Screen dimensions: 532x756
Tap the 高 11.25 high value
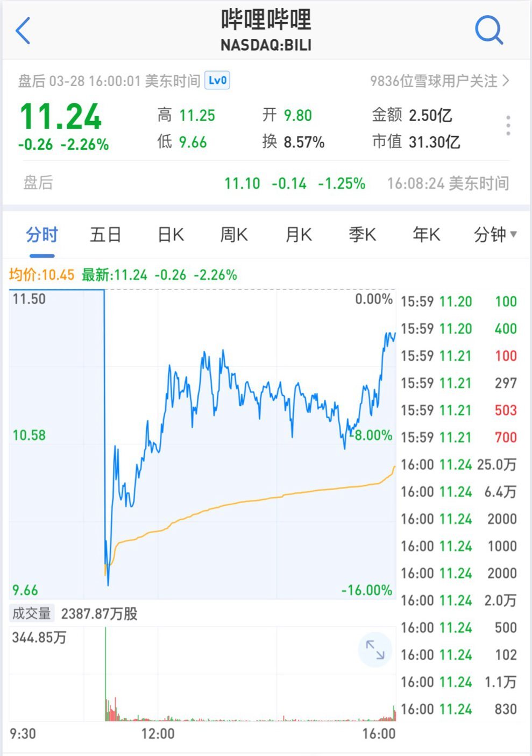tap(186, 115)
